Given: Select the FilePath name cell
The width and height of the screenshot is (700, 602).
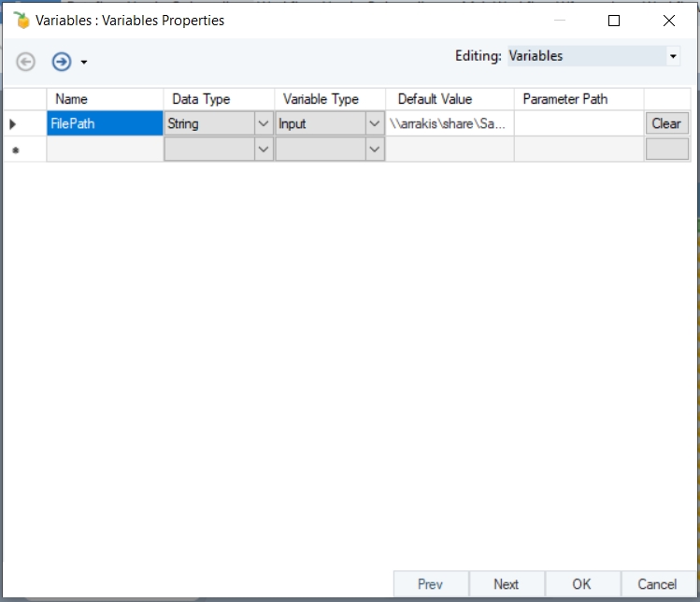Looking at the screenshot, I should point(105,123).
